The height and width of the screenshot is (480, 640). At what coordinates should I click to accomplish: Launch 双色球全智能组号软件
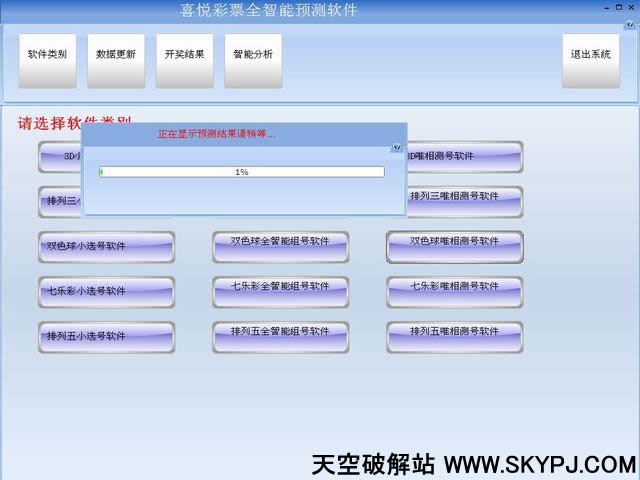(x=280, y=241)
